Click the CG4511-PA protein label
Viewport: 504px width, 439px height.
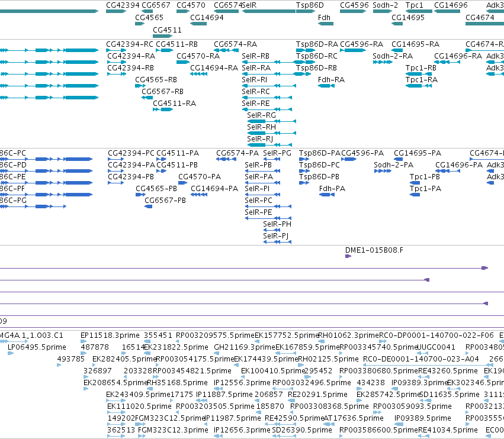click(178, 153)
